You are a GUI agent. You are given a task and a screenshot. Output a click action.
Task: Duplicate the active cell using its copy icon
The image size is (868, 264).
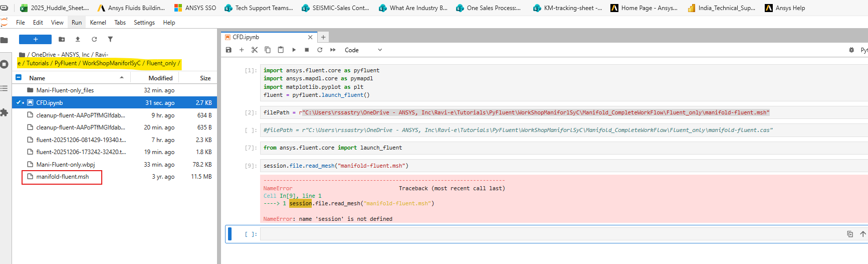pos(850,234)
